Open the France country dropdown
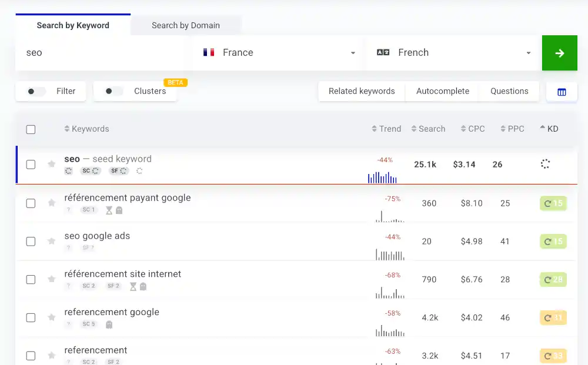Screen dimensions: 588x365 278,53
